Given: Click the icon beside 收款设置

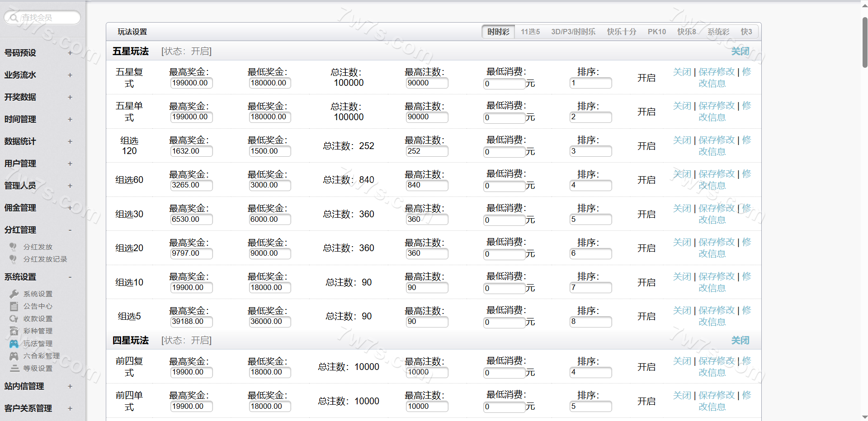Looking at the screenshot, I should (x=14, y=319).
